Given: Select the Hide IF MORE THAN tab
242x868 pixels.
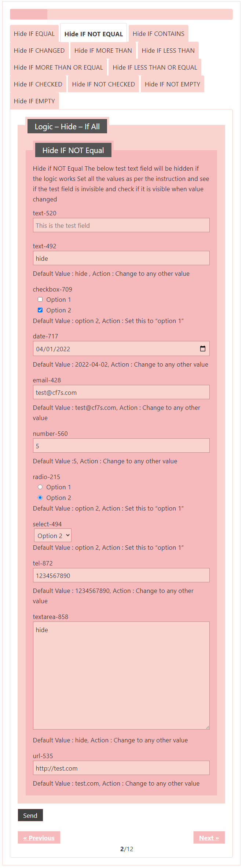Looking at the screenshot, I should (103, 51).
